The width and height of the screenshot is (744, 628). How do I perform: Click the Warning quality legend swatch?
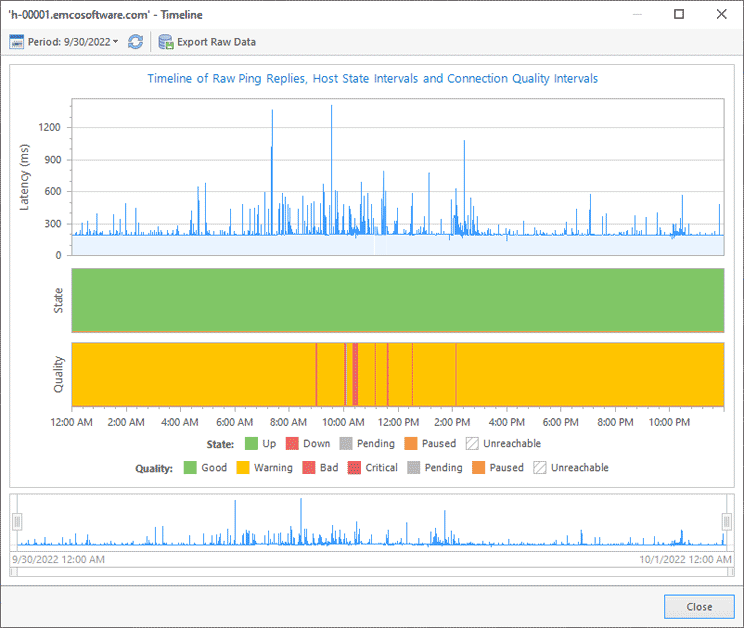[242, 467]
